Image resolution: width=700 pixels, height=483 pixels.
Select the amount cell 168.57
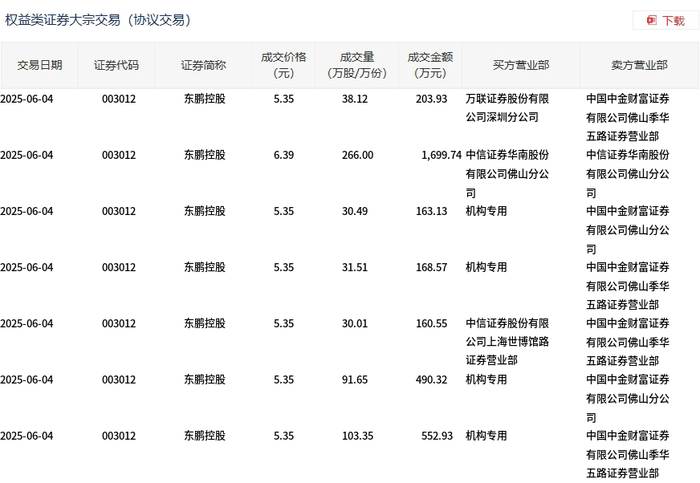(431, 267)
